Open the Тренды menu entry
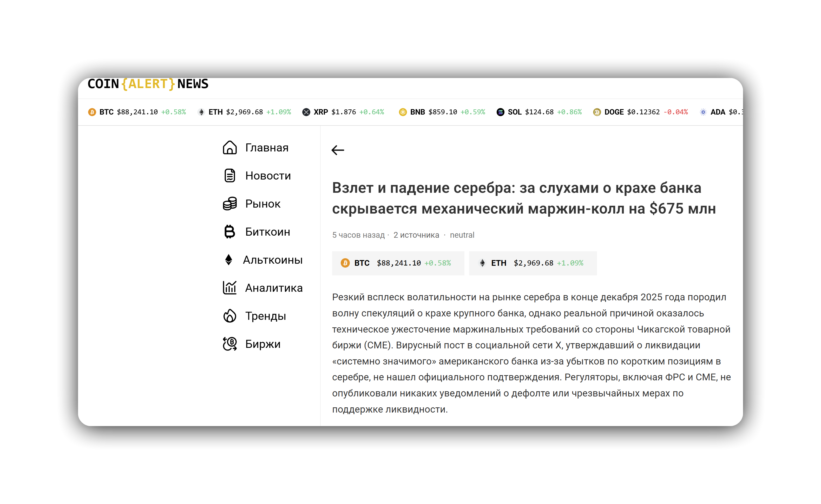The image size is (821, 504). tap(265, 316)
